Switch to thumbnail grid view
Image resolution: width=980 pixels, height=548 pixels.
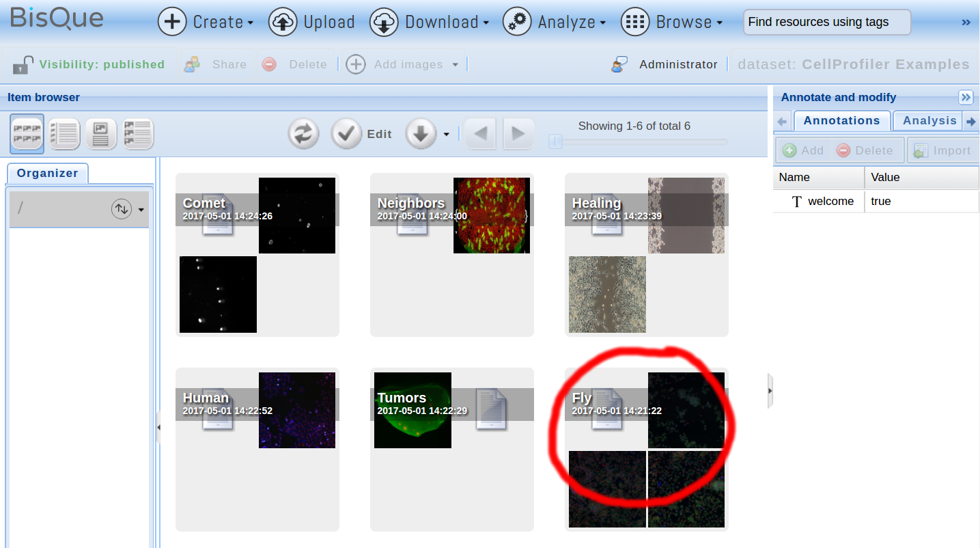coord(27,134)
